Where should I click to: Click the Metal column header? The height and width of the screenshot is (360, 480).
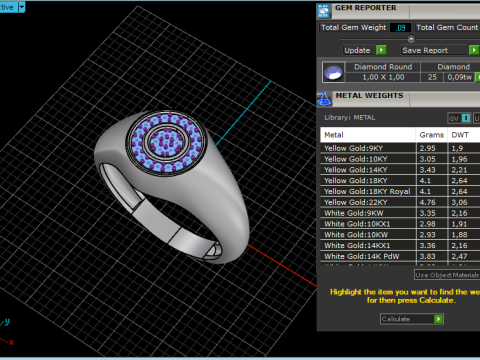pos(368,135)
